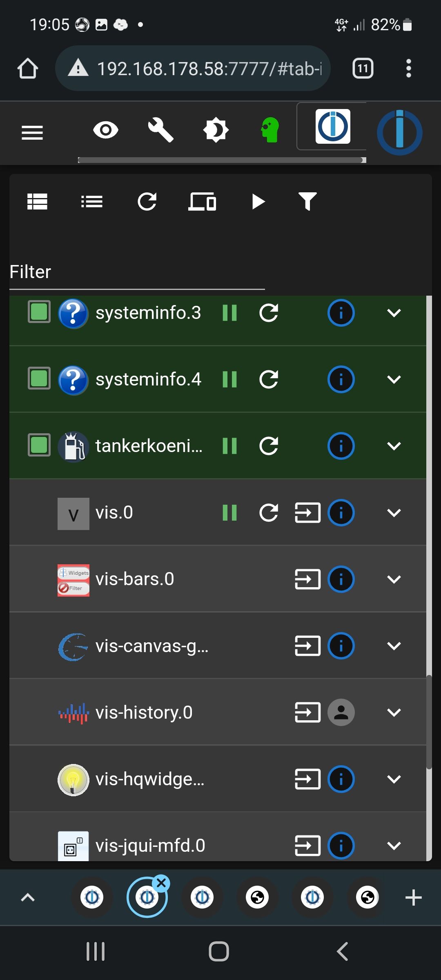Screen dimensions: 441x980
Task: Click the brightness theme toggle icon
Action: pyautogui.click(x=216, y=130)
